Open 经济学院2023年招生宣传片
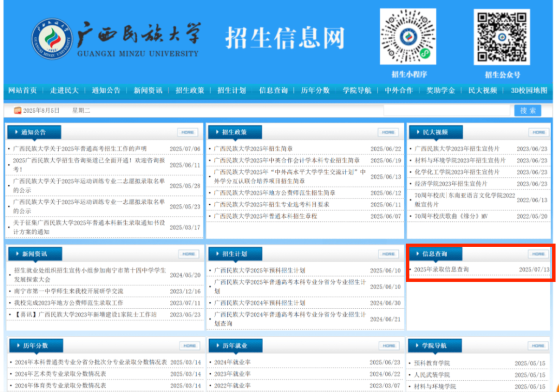 click(x=451, y=184)
